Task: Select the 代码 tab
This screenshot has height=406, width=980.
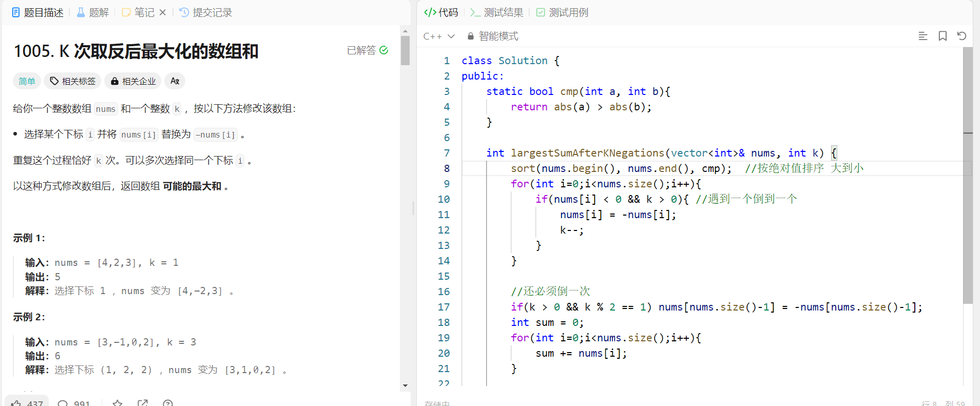Action: [x=441, y=12]
